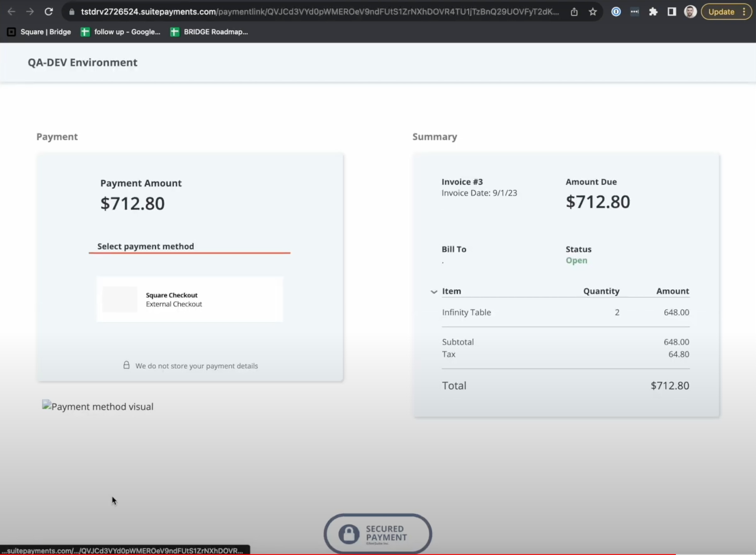This screenshot has width=756, height=555.
Task: Click the site lock icon in address bar
Action: point(72,12)
